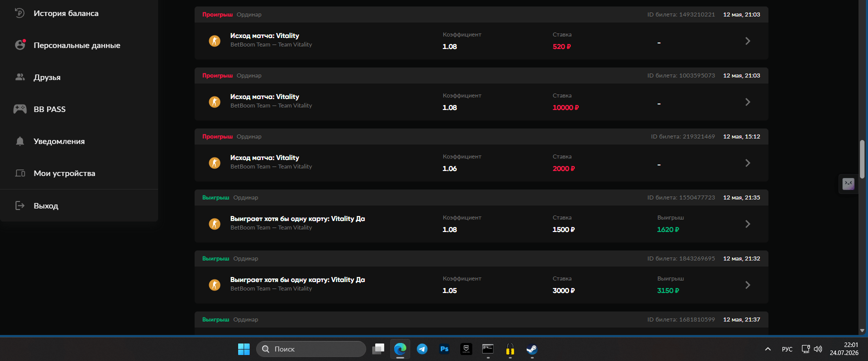Click ticket ID 1681810599
Screen dimensions: 868x361
click(x=681, y=319)
